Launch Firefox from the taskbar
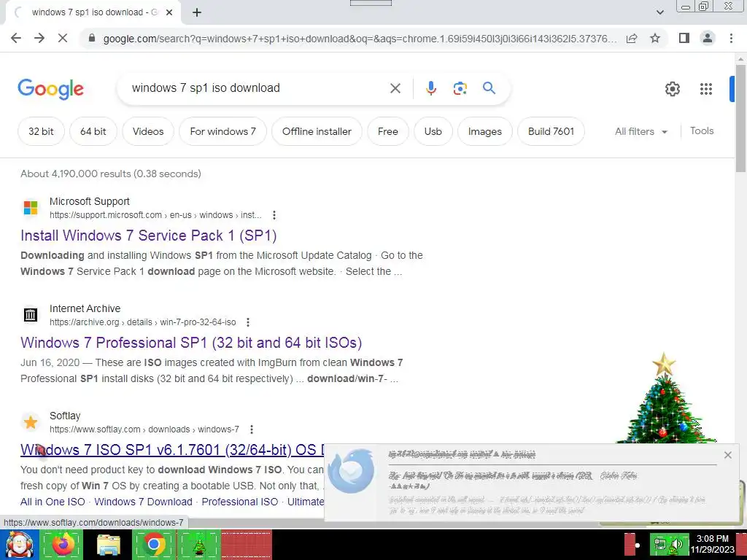 tap(63, 545)
